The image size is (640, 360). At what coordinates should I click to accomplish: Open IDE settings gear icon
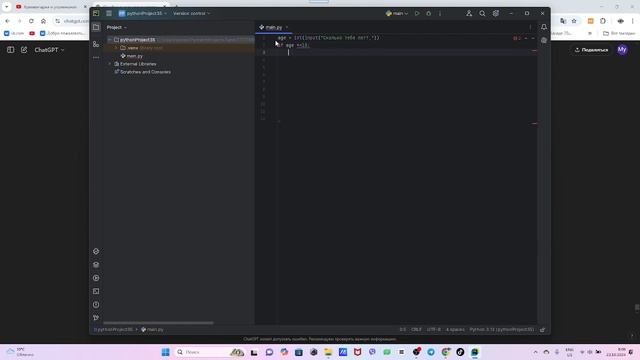click(496, 13)
